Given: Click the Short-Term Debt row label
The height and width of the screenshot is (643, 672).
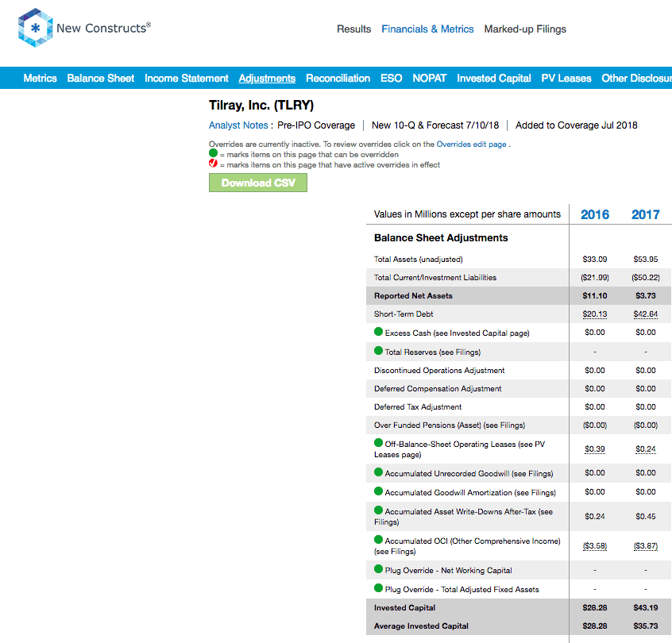Looking at the screenshot, I should pos(404,314).
